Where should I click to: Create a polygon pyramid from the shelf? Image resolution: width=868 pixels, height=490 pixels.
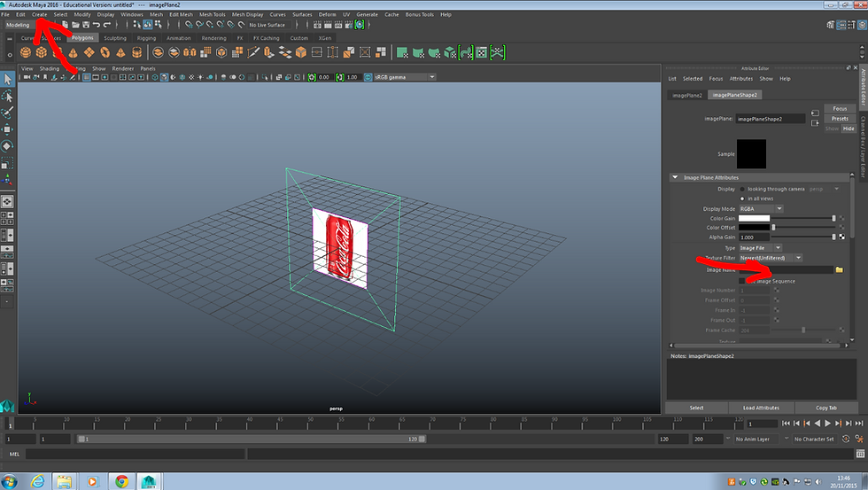click(120, 52)
